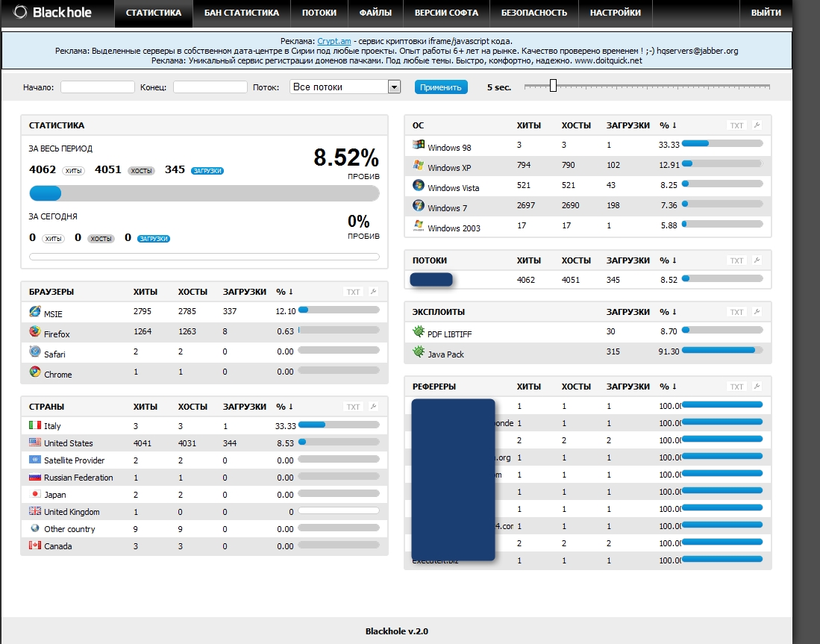820x644 pixels.
Task: Open the Поток 'Все потоки' dropdown arrow
Action: click(394, 87)
